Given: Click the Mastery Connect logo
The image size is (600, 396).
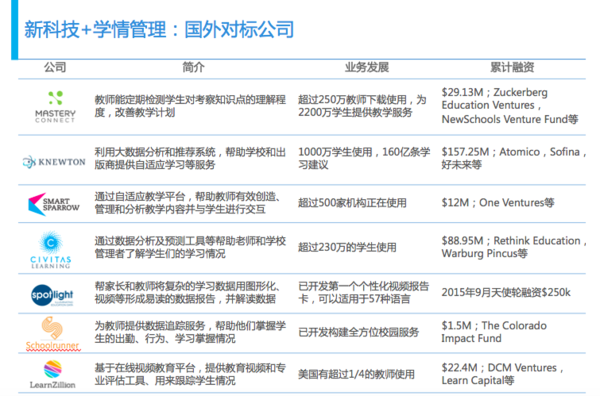Looking at the screenshot, I should tap(55, 106).
